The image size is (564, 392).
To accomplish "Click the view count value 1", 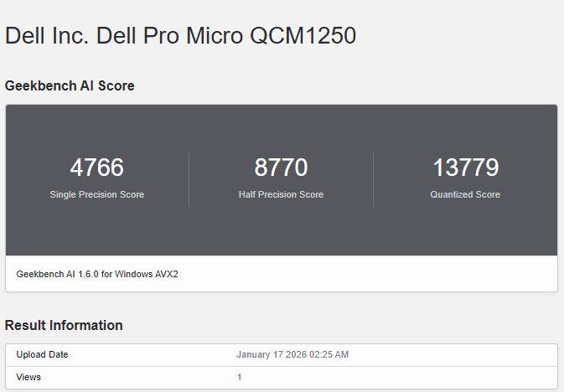I will [x=239, y=377].
